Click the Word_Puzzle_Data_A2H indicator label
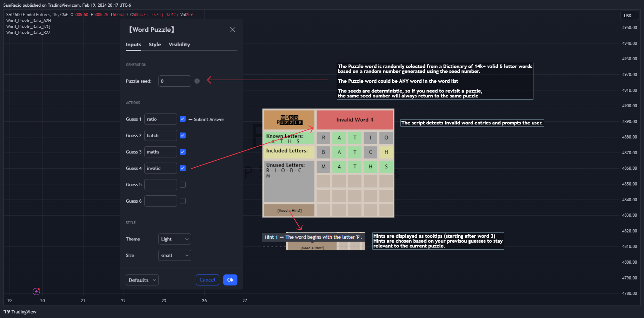 [x=28, y=21]
